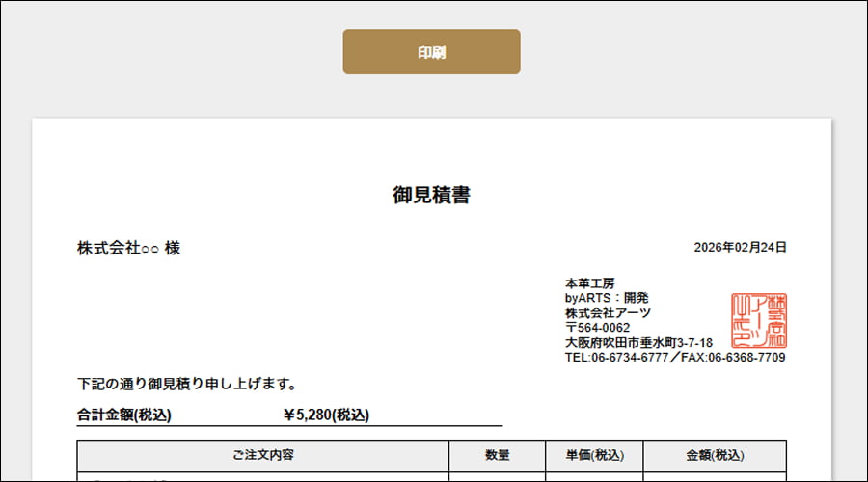Click the 印刷 print button
This screenshot has width=868, height=482.
pyautogui.click(x=431, y=51)
